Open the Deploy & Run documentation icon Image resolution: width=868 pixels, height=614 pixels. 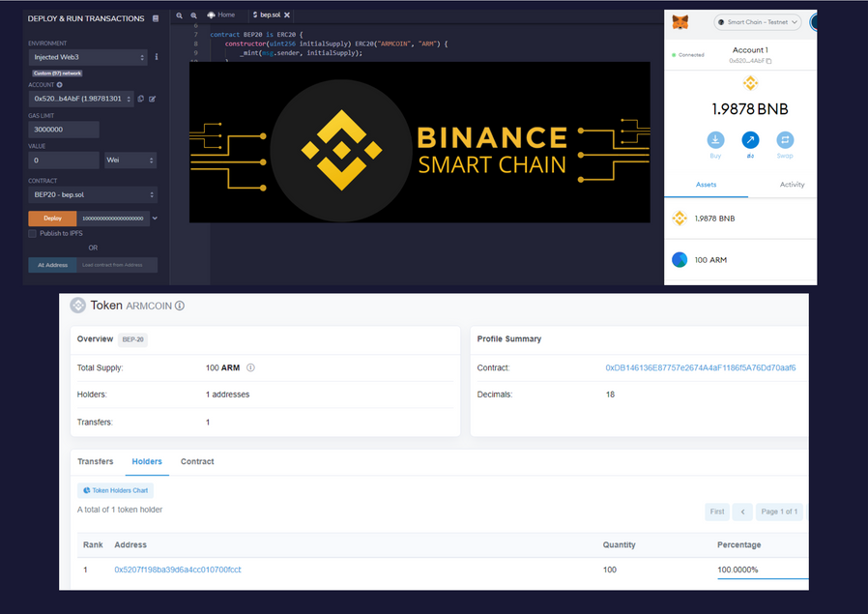click(x=156, y=18)
